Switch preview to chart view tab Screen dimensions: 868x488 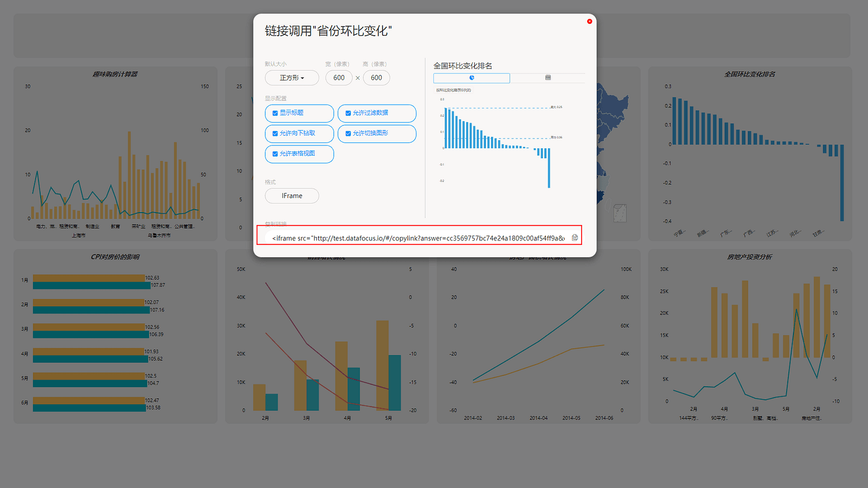tap(471, 78)
